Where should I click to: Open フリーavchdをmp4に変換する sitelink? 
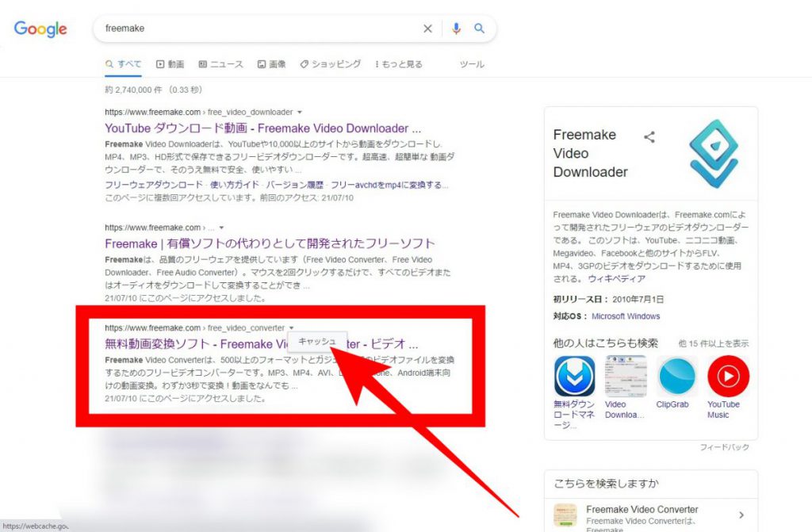tap(389, 185)
